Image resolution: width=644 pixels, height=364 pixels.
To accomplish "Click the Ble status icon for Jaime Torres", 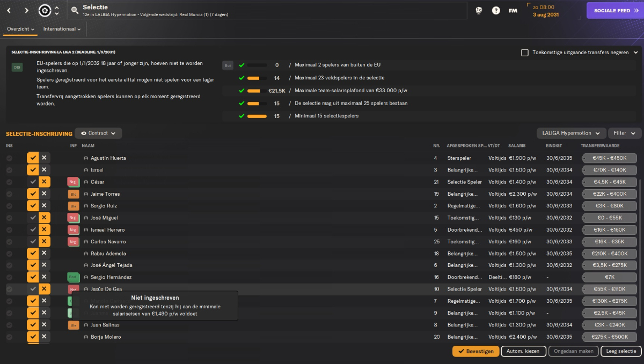I will 73,194.
